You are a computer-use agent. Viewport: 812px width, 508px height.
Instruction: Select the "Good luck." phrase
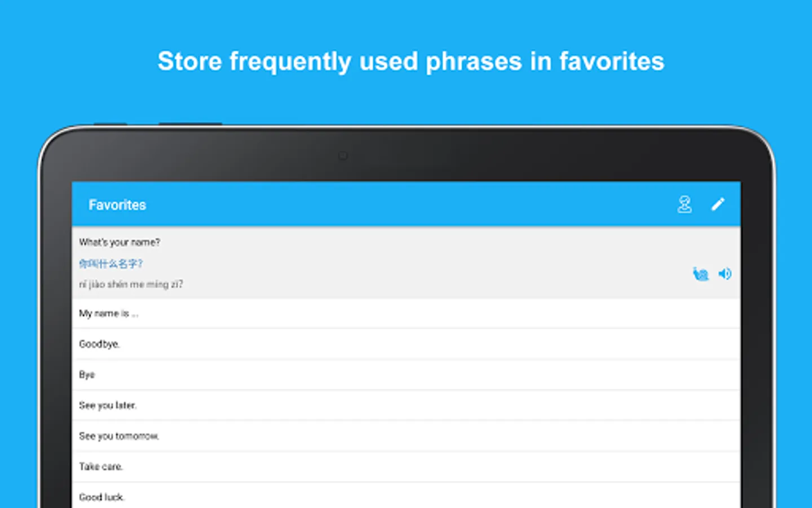[101, 497]
